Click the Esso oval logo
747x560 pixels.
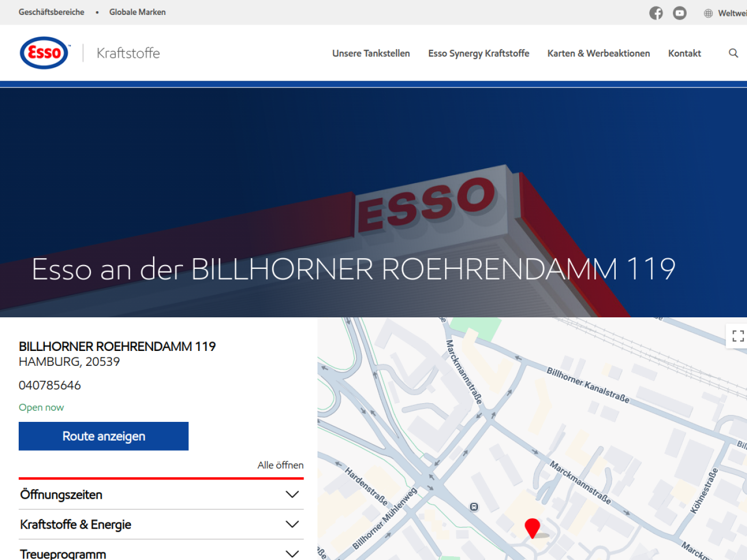(44, 53)
